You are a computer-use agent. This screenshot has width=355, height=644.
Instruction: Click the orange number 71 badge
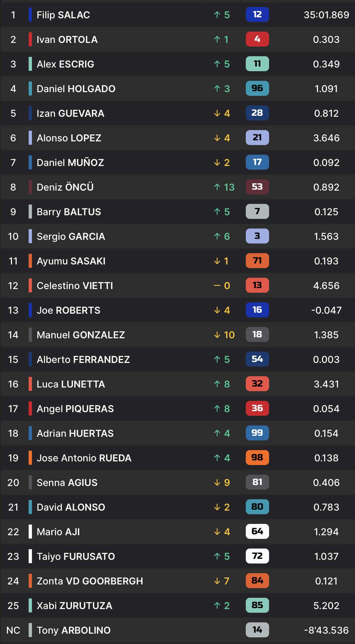(257, 261)
